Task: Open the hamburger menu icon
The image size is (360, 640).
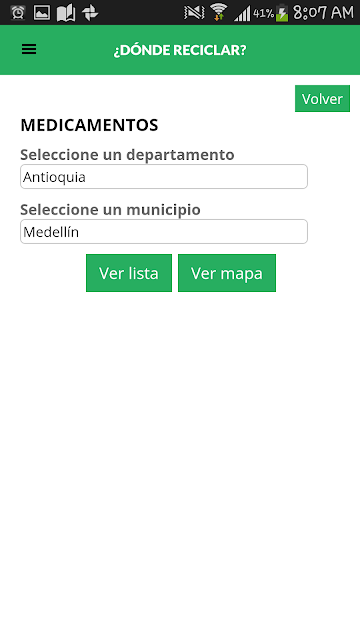Action: [x=29, y=49]
